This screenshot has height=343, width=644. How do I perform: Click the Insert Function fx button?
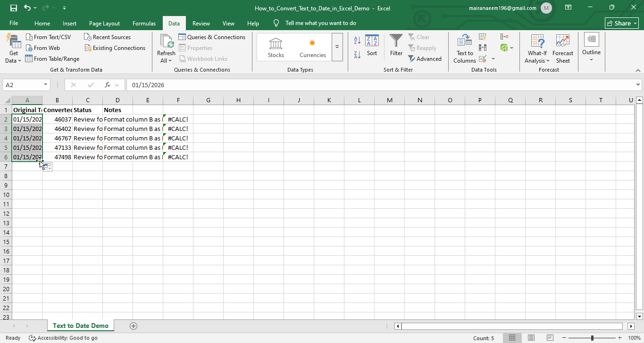click(108, 85)
